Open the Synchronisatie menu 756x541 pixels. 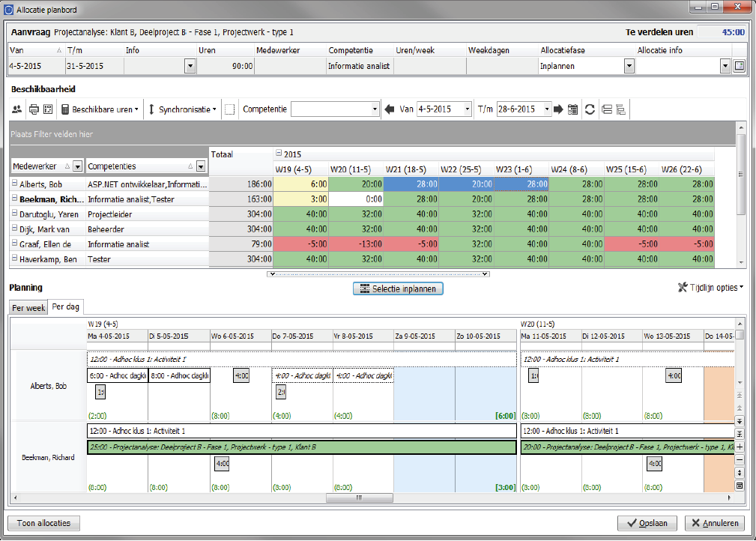(182, 109)
